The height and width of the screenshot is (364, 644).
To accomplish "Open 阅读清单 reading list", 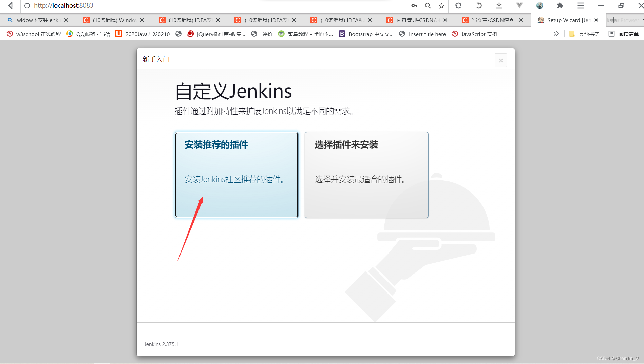I will point(624,34).
